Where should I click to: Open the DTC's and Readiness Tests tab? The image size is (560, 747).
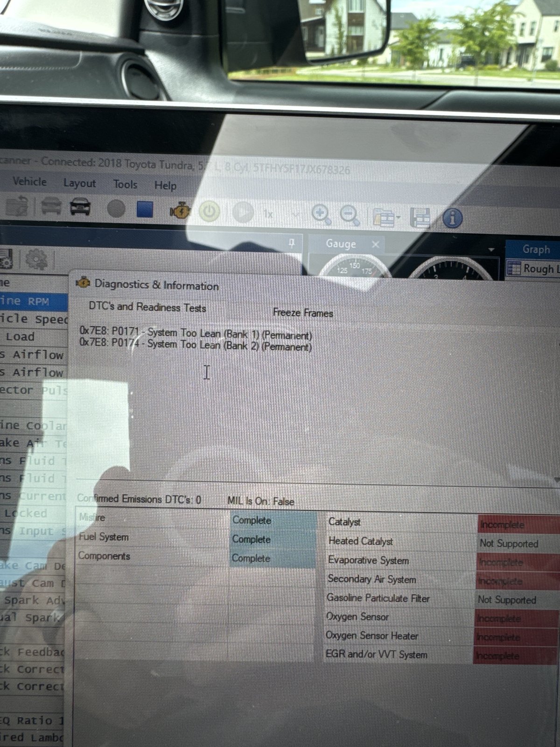click(x=147, y=307)
